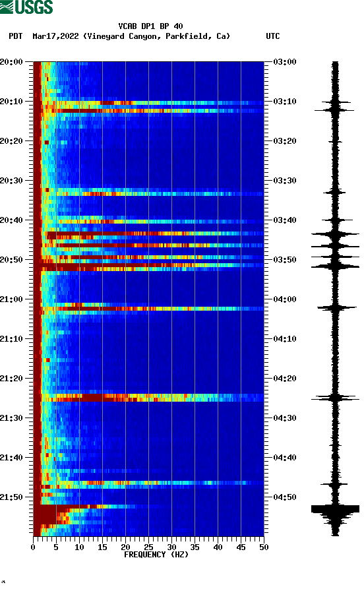Click the 04:20 UTC time label
This screenshot has height=589, width=364.
pyautogui.click(x=285, y=379)
